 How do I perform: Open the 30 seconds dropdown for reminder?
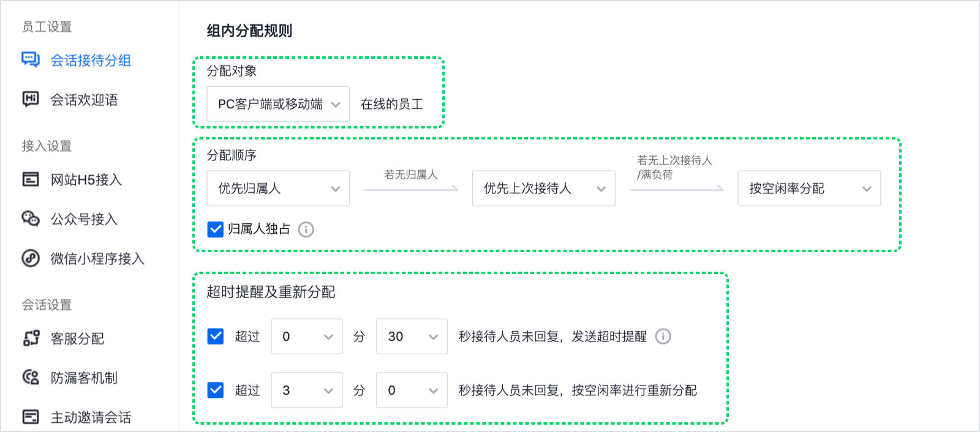[x=412, y=337]
